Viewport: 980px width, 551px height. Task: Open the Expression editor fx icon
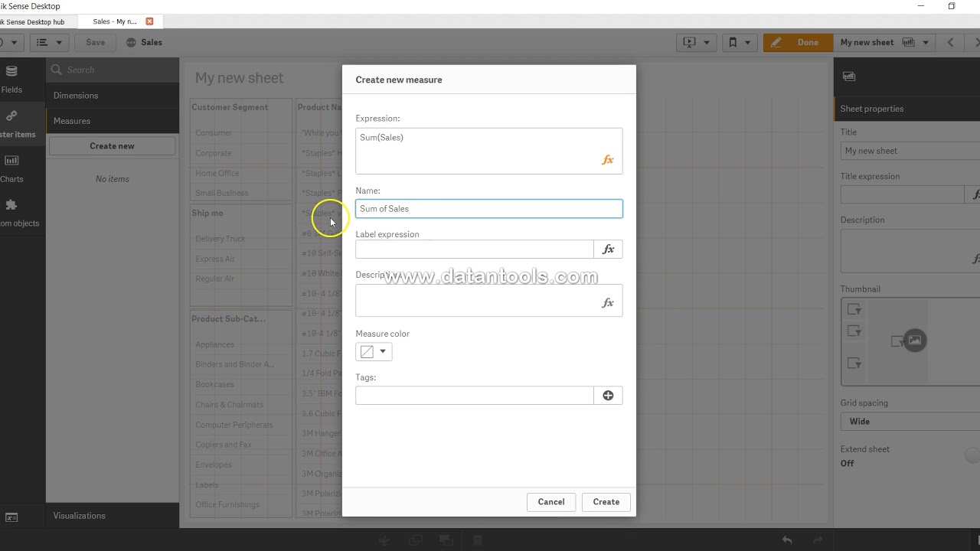607,160
